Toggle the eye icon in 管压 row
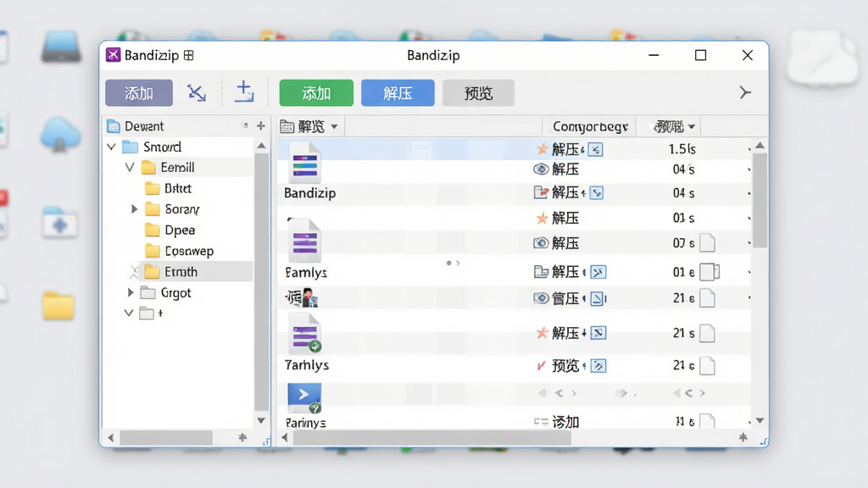 click(x=541, y=298)
